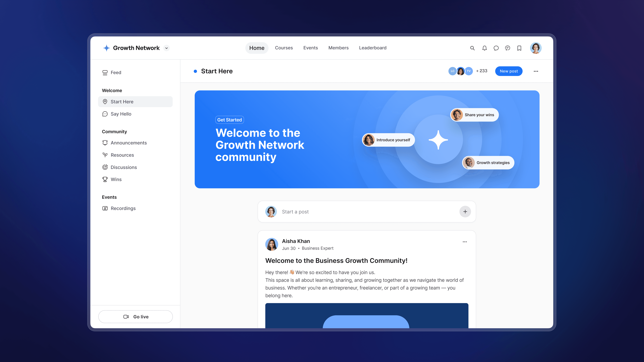Open Aisha Khan's profile name link
The image size is (644, 362).
(296, 241)
